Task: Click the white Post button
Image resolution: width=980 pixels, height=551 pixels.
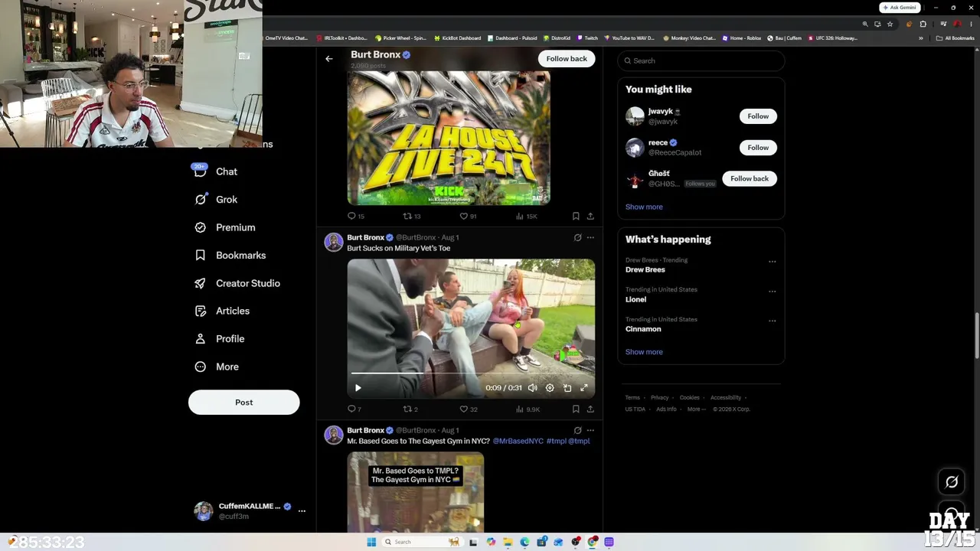Action: [243, 403]
